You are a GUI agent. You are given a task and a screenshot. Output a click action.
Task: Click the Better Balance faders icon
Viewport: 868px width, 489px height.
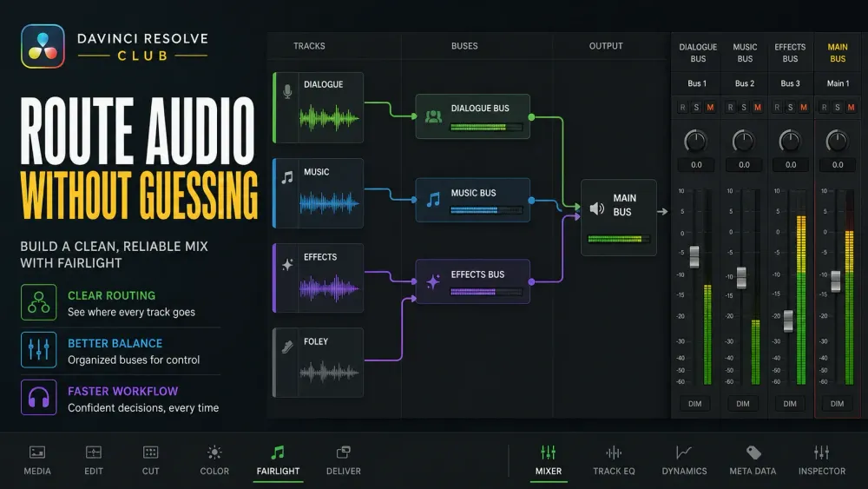(39, 350)
